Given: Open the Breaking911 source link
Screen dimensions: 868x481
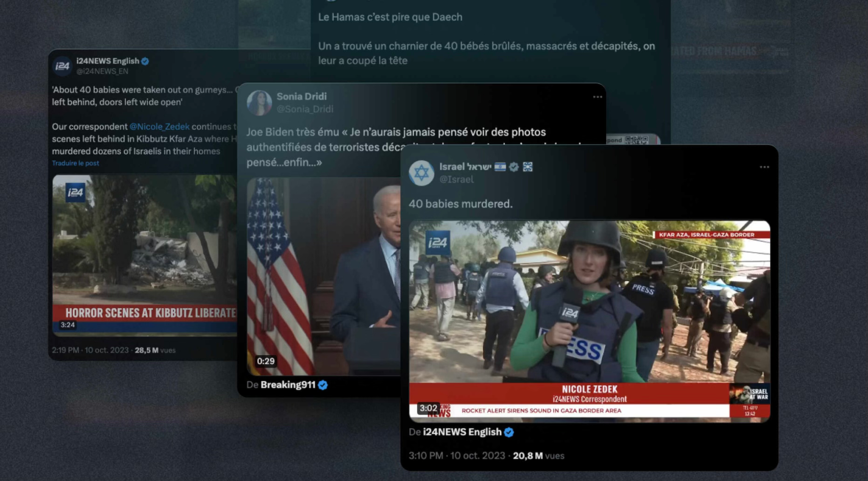Looking at the screenshot, I should coord(288,385).
